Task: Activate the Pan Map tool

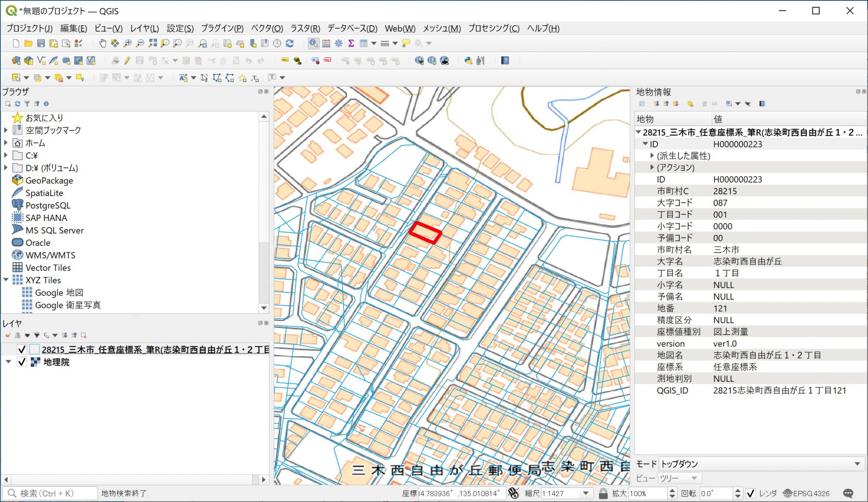Action: (103, 43)
